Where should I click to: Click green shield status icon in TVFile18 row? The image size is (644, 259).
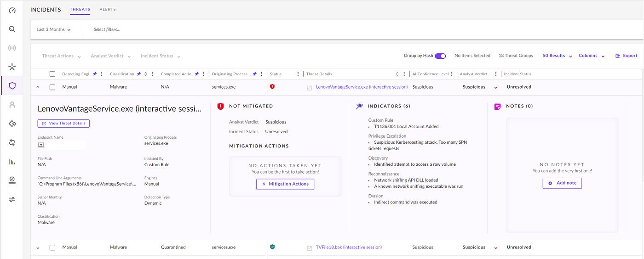pyautogui.click(x=272, y=247)
